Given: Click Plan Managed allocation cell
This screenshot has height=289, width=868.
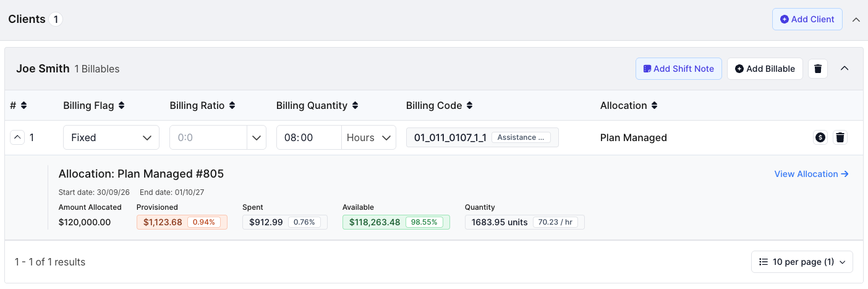Looking at the screenshot, I should 634,137.
